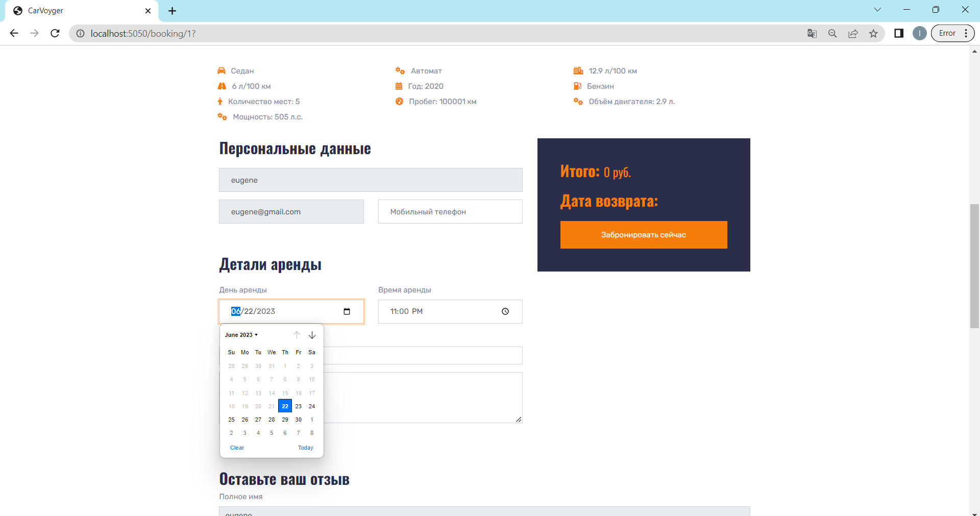Select June 24 in the calendar
The image size is (980, 516).
click(x=312, y=406)
